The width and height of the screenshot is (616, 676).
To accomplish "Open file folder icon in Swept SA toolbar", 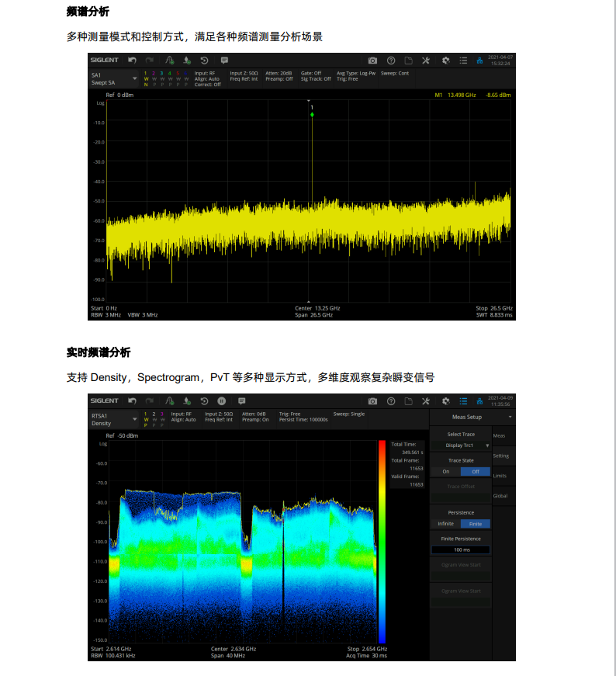I will [x=408, y=60].
